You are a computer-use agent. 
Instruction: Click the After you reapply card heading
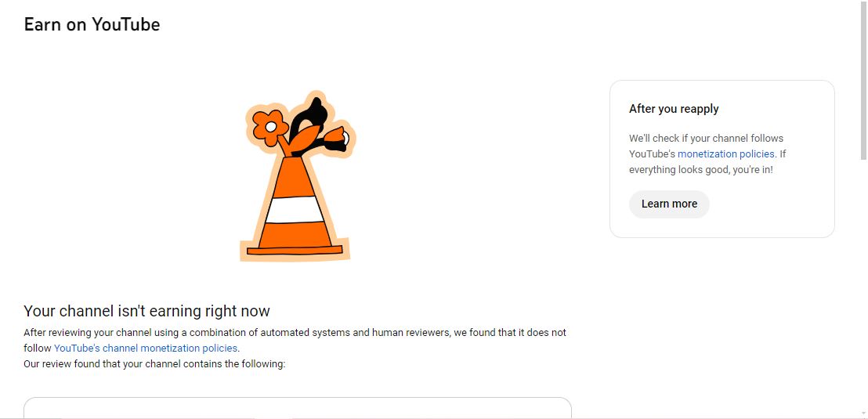(x=674, y=109)
